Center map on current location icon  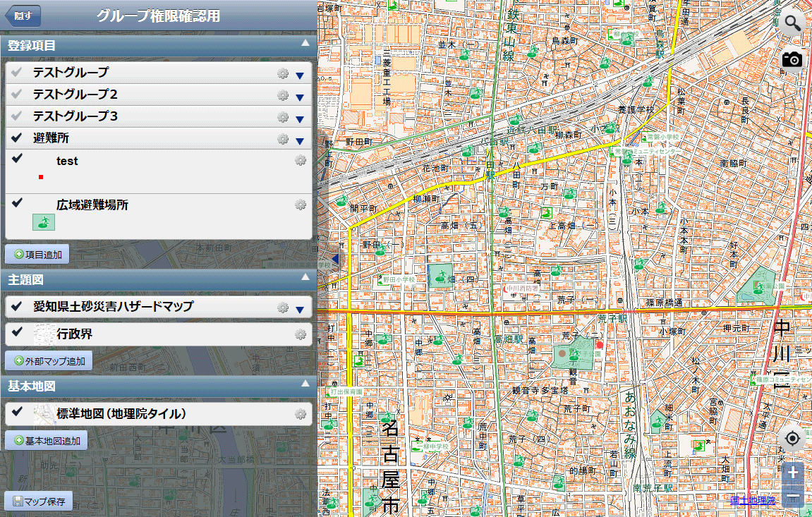click(x=792, y=439)
